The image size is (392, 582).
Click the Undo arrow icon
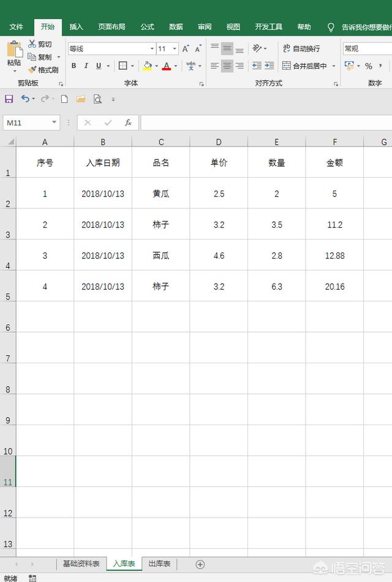coord(25,99)
